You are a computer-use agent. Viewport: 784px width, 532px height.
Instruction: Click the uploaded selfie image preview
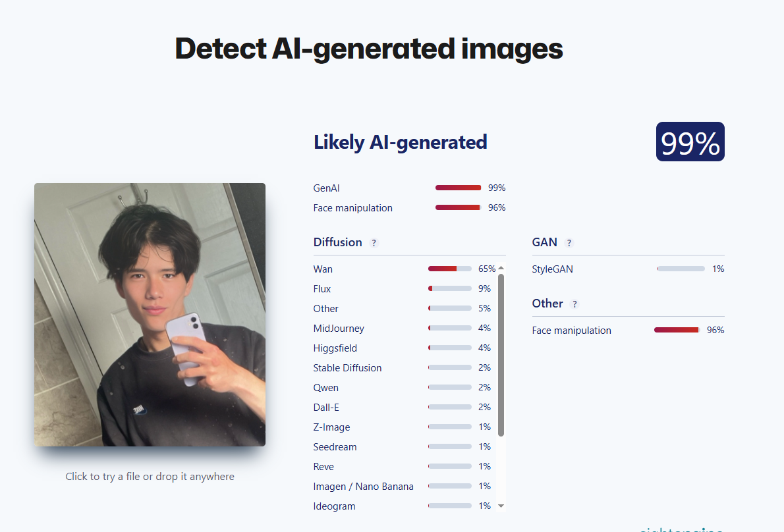pos(150,315)
